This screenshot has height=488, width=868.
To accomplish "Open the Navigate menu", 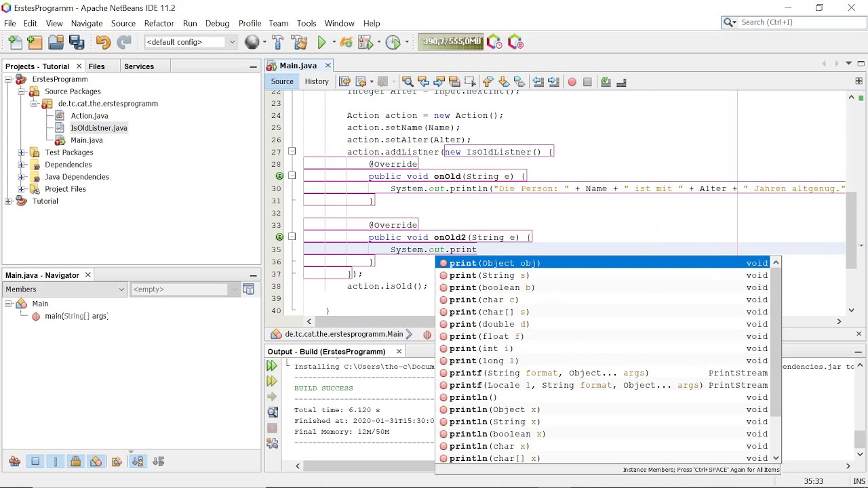I will (87, 23).
